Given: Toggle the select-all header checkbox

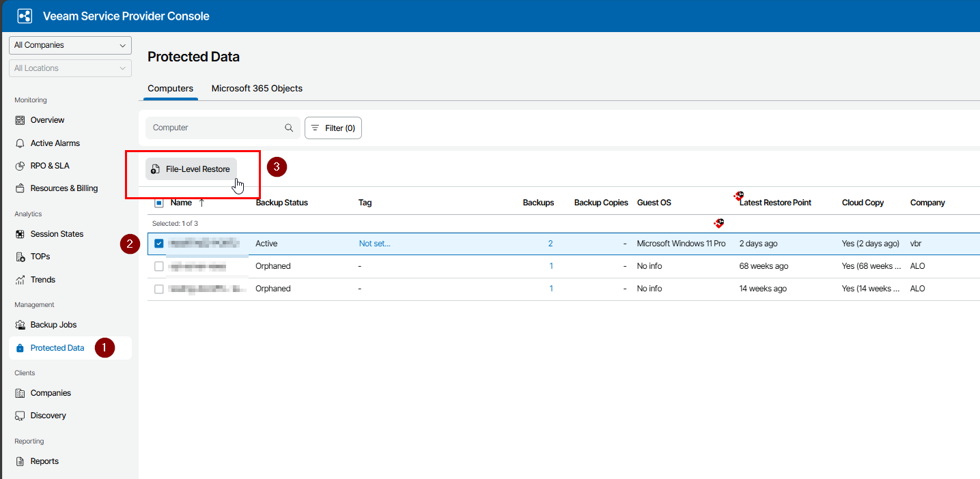Looking at the screenshot, I should coord(159,203).
